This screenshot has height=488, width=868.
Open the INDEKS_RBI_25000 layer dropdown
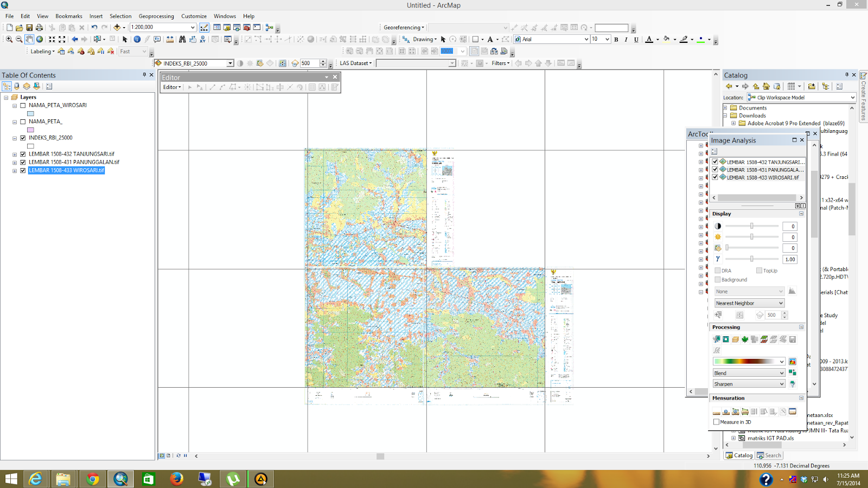[x=230, y=63]
